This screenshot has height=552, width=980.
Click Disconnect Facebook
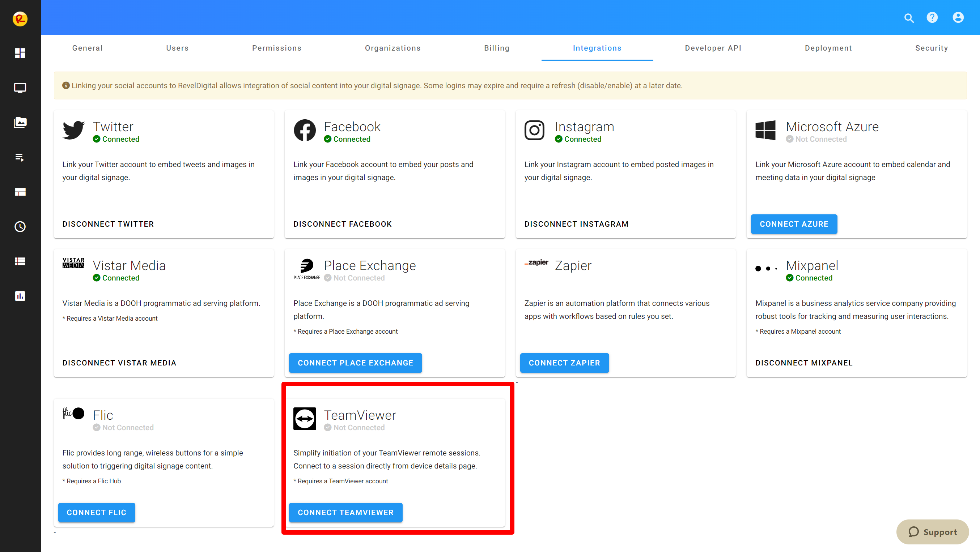[342, 224]
